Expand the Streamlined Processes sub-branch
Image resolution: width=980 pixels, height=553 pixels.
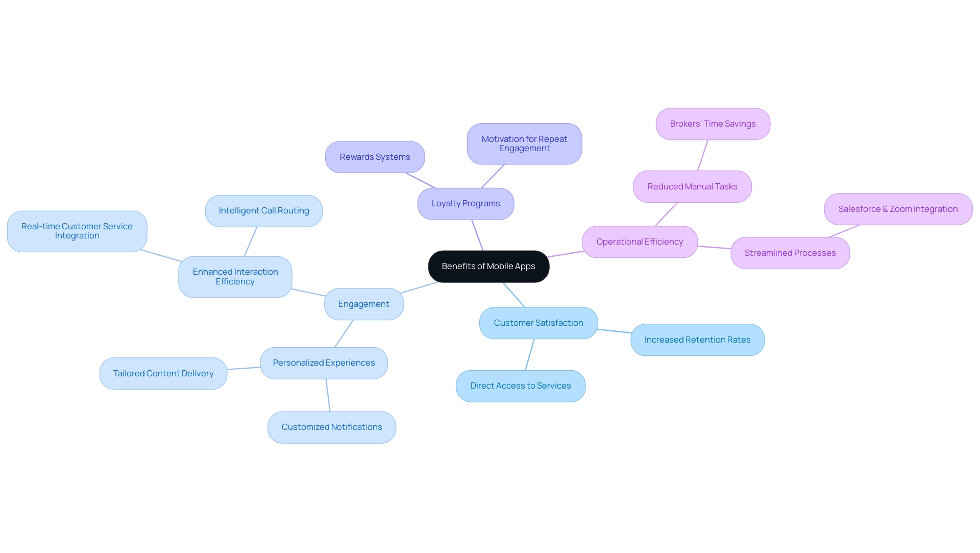click(790, 253)
